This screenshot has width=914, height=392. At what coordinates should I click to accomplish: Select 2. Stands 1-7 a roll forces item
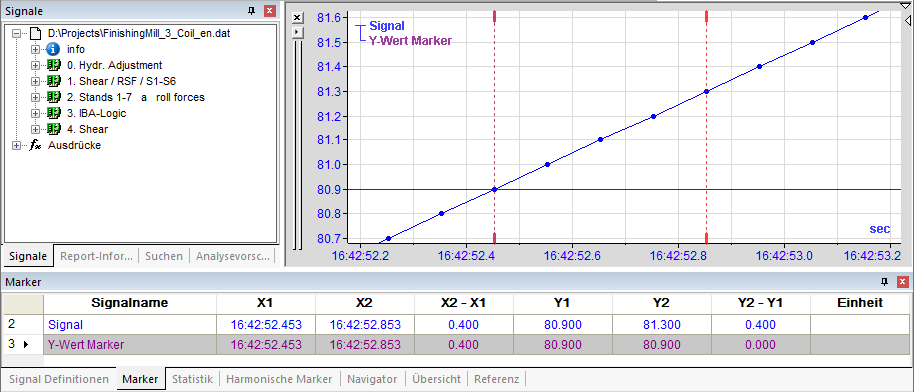click(136, 97)
